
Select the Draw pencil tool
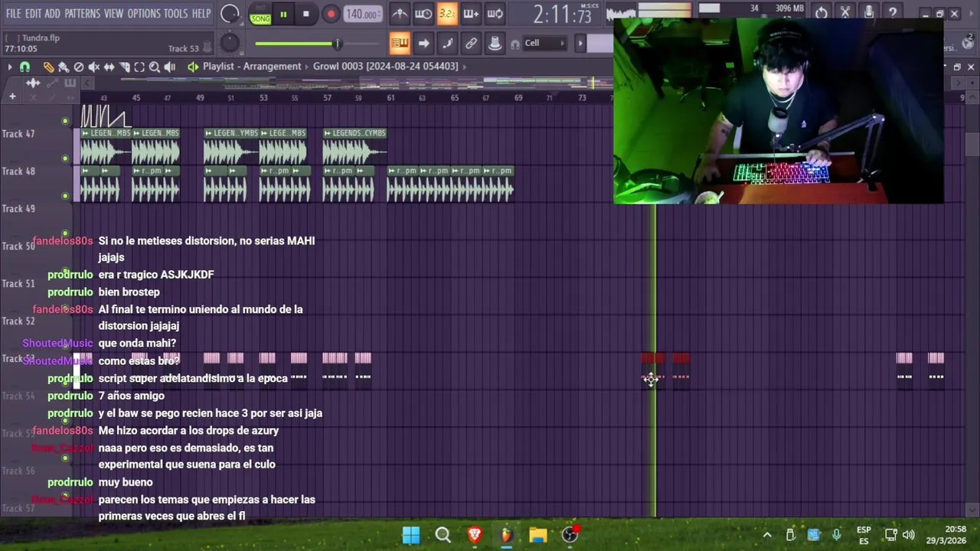tap(48, 67)
